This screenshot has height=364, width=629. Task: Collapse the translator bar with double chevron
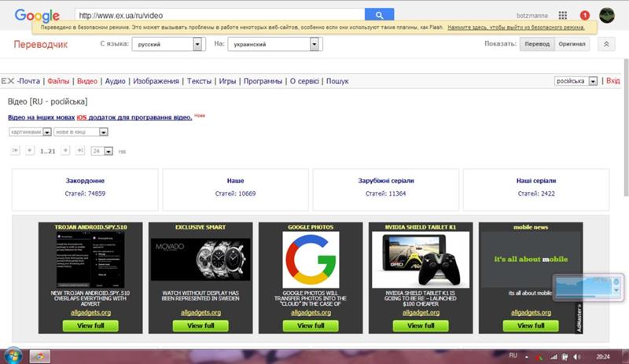(x=606, y=44)
